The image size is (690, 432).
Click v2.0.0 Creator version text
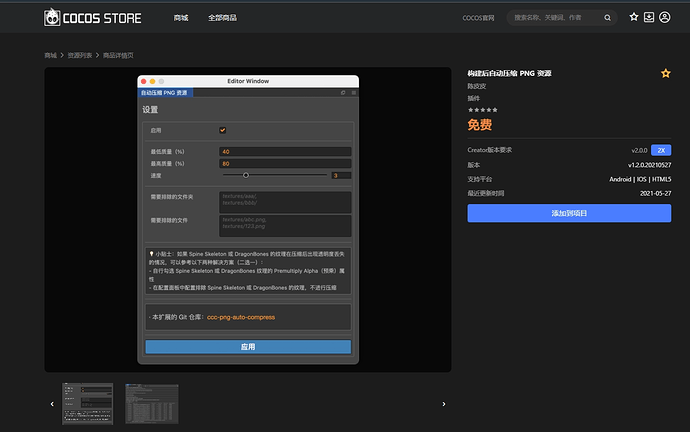point(639,150)
